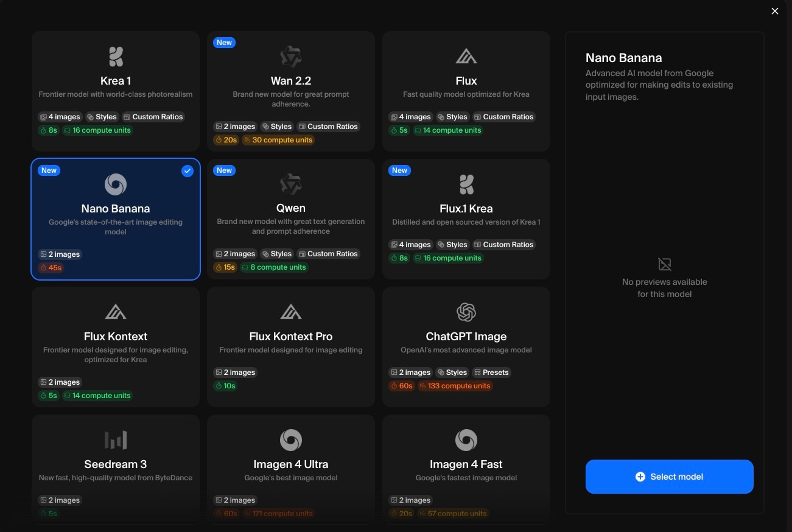Click the Imagen 4 Fast logo icon

pos(466,440)
